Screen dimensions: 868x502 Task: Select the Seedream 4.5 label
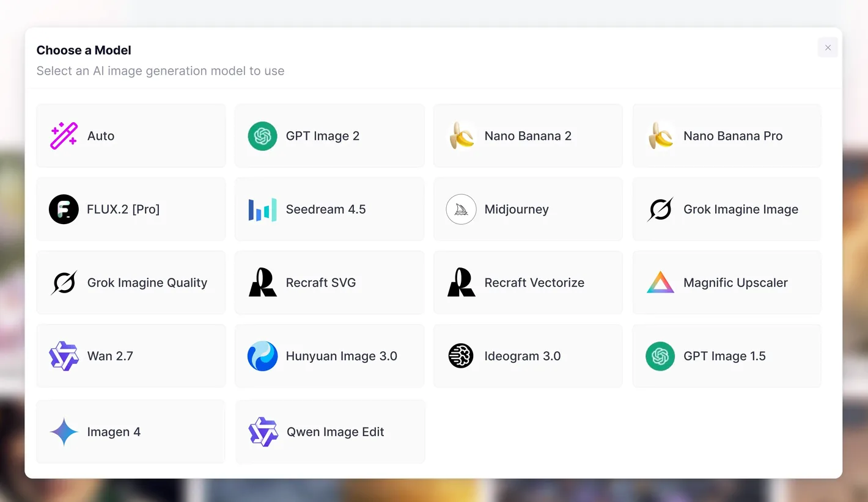(326, 209)
